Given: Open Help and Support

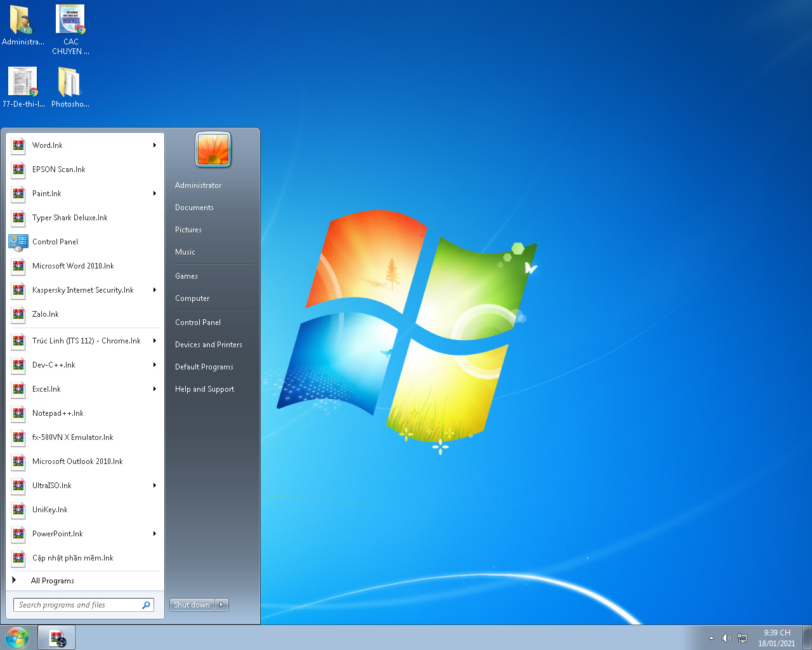Looking at the screenshot, I should click(205, 389).
